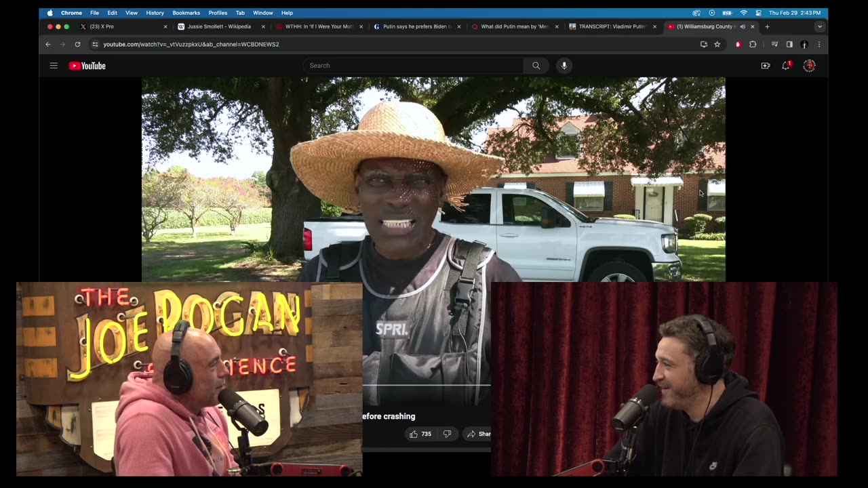The width and height of the screenshot is (868, 488).
Task: Click the install/cast screen icon in address bar
Action: [x=704, y=44]
